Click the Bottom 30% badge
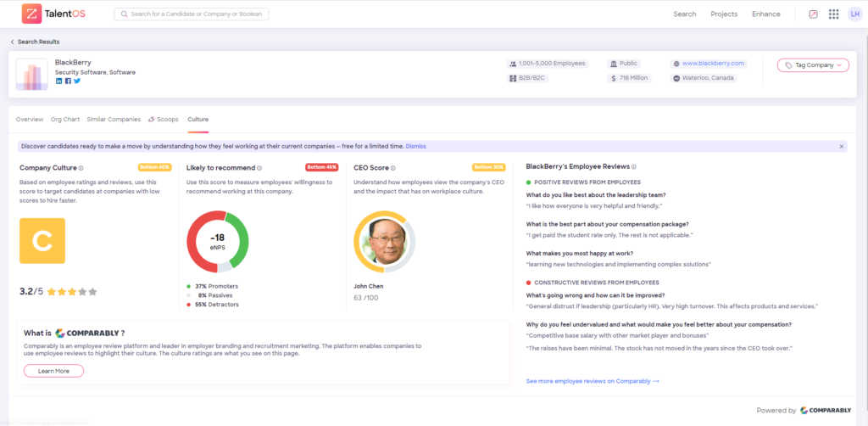Image resolution: width=868 pixels, height=426 pixels. [x=489, y=166]
